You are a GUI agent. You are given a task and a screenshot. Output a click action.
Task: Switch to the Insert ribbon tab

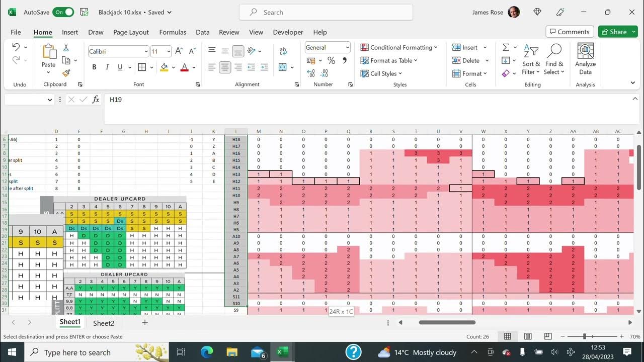pos(70,32)
